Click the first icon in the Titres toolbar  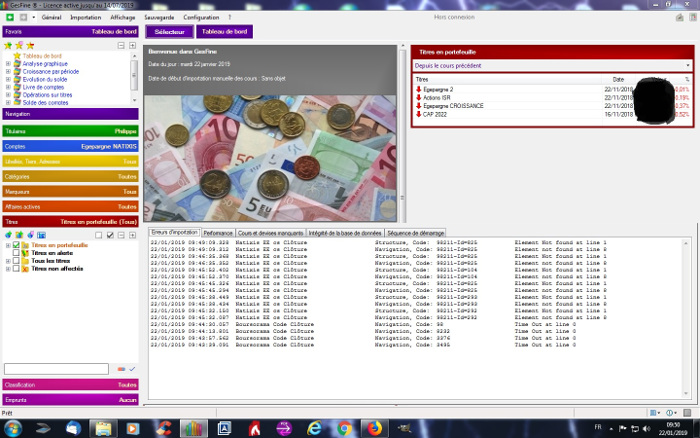pyautogui.click(x=8, y=234)
